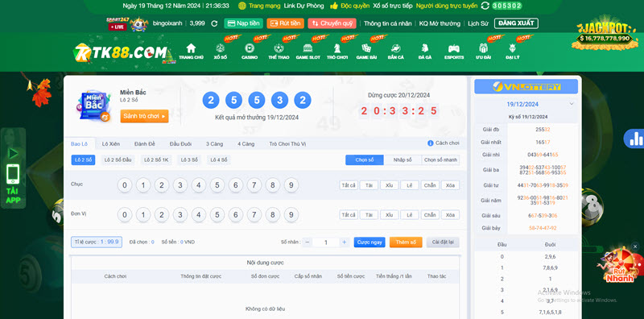The width and height of the screenshot is (644, 319).
Task: Click the Số nhân multiplier input field
Action: point(326,242)
